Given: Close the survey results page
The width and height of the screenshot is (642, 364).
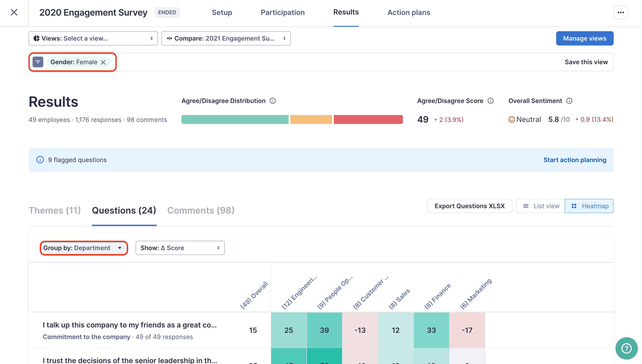Looking at the screenshot, I should tap(14, 12).
